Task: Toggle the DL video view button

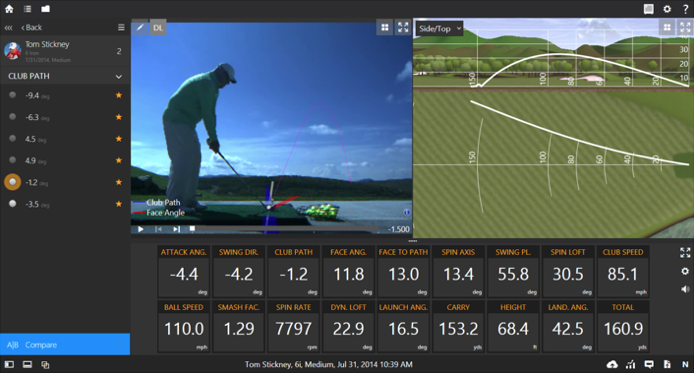Action: (x=158, y=27)
